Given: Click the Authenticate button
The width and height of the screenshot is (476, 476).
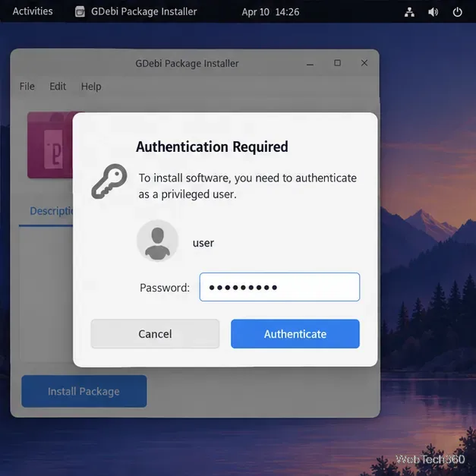Looking at the screenshot, I should pyautogui.click(x=295, y=333).
